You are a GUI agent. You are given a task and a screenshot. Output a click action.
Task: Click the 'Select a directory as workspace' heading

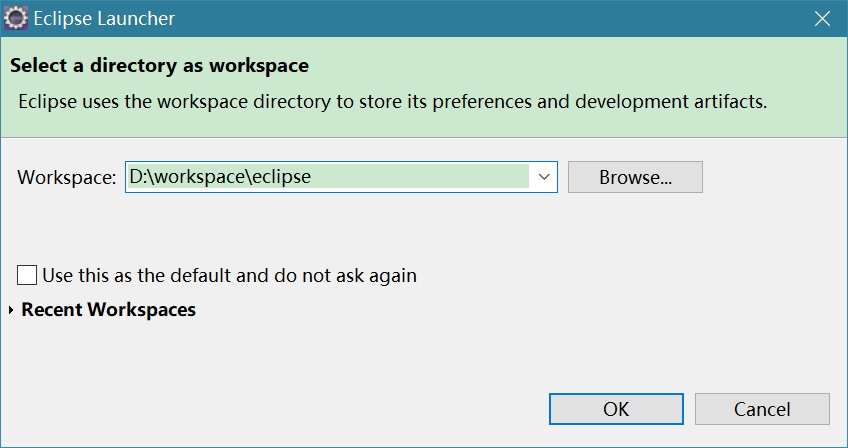click(x=159, y=67)
